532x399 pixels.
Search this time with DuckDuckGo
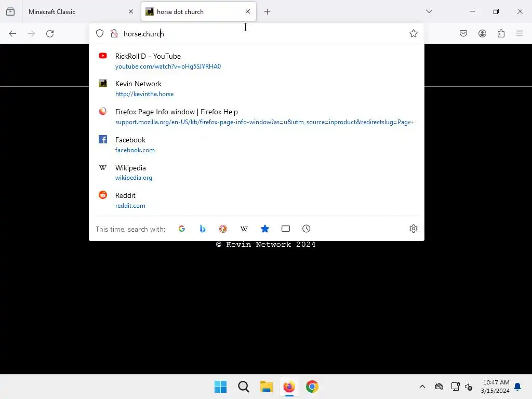point(223,229)
